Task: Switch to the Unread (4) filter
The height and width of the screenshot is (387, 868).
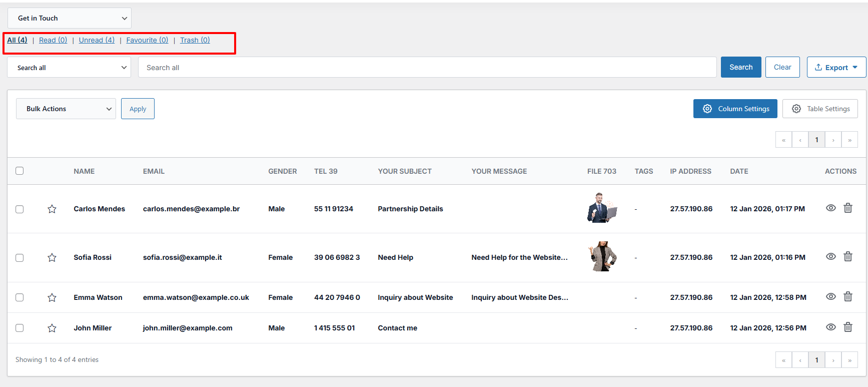Action: point(97,40)
